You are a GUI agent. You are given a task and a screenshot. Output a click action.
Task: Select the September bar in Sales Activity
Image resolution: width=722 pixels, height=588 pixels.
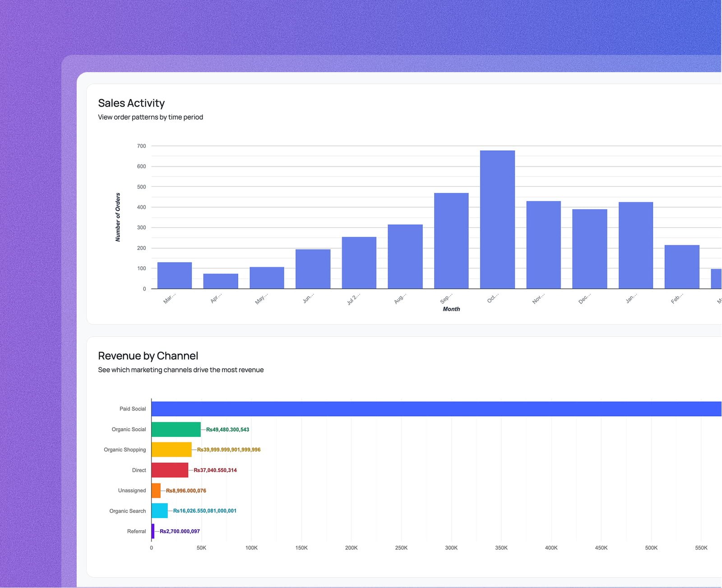[x=451, y=239]
